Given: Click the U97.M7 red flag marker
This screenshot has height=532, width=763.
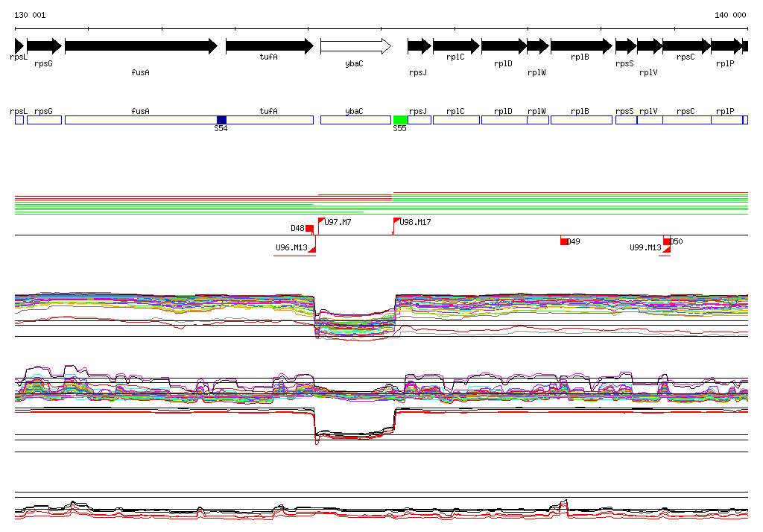Looking at the screenshot, I should coord(322,221).
